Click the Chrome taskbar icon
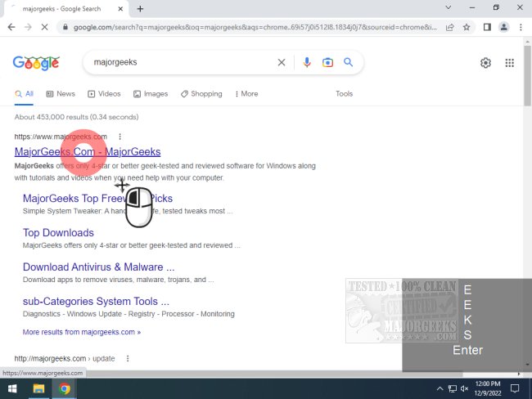532x399 pixels. pos(65,388)
